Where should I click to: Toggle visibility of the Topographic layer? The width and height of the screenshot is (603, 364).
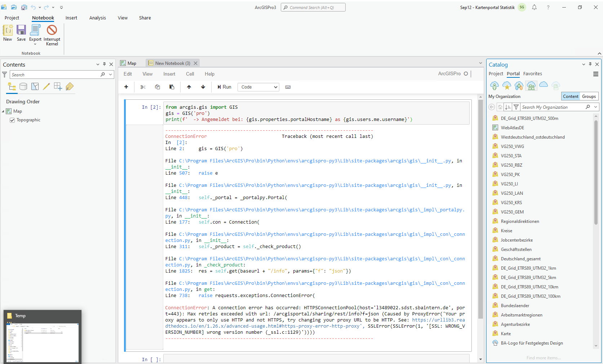click(12, 120)
